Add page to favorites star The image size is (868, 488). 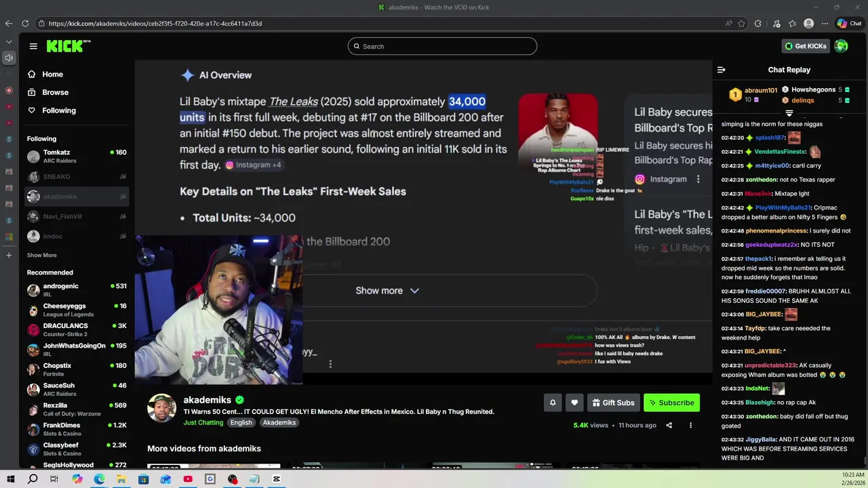741,24
